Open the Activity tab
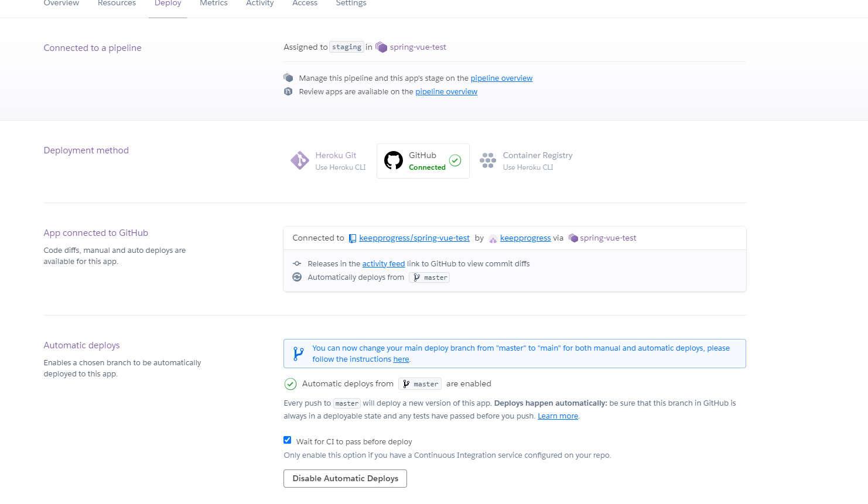The width and height of the screenshot is (868, 504). [259, 4]
